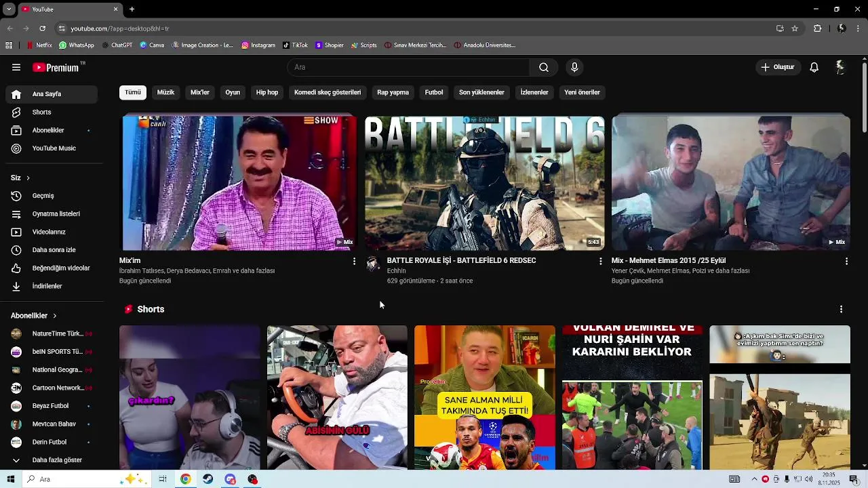Open more options for Battlefield video
This screenshot has width=868, height=488.
(600, 261)
